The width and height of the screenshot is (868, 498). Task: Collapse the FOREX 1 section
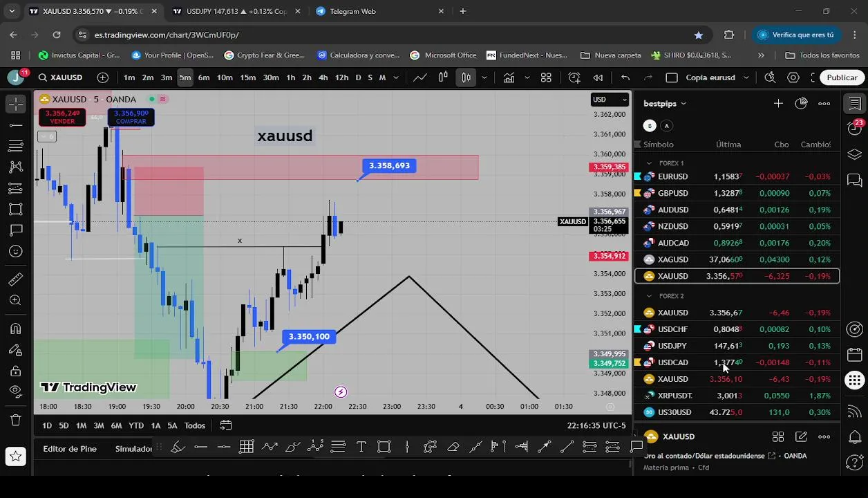649,163
